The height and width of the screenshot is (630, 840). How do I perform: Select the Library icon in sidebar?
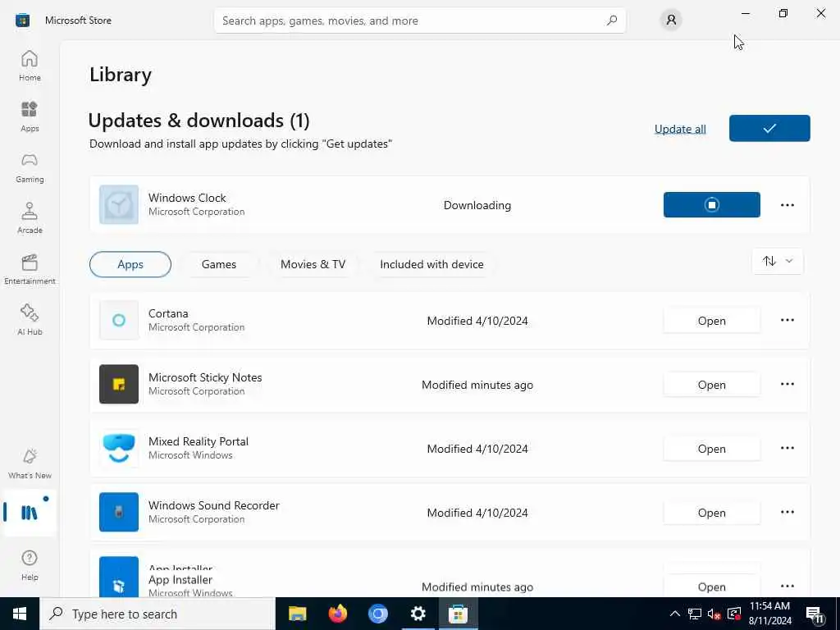(30, 513)
